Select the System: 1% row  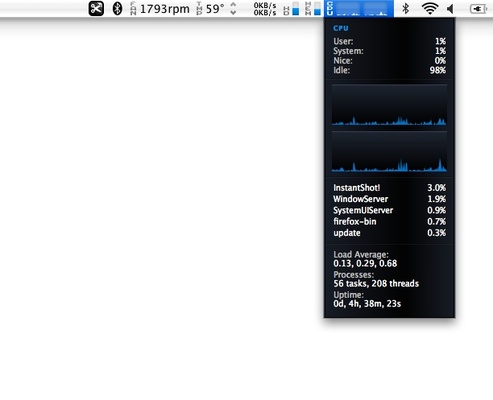coord(389,51)
